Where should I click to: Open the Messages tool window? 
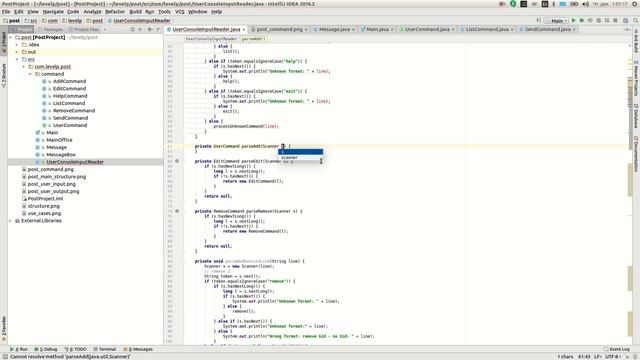pos(138,349)
